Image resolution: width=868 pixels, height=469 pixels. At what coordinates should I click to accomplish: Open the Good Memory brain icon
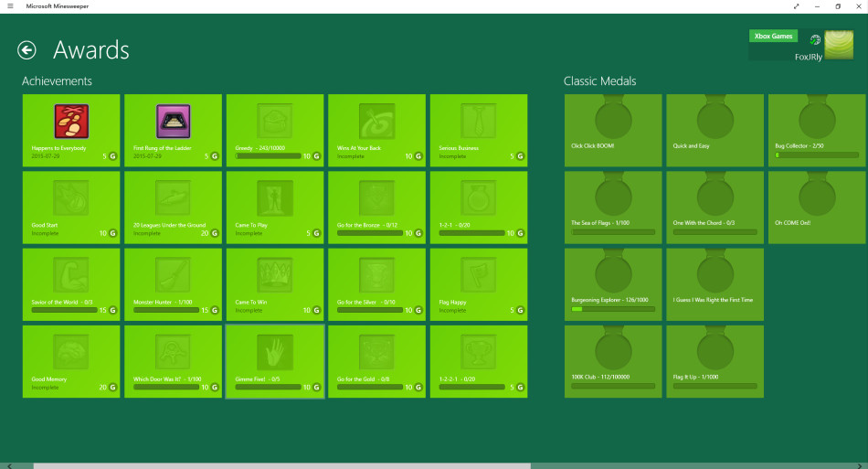[x=71, y=352]
